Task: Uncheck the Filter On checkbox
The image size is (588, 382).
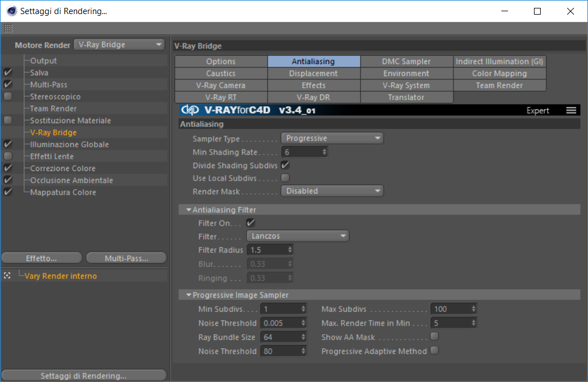Action: coord(250,223)
